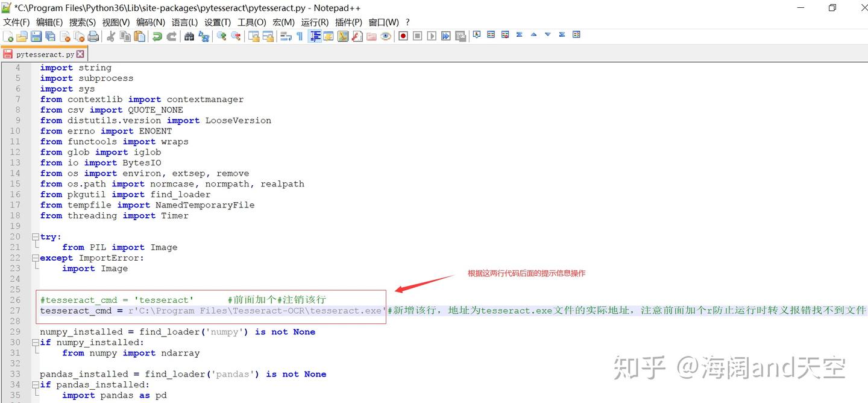Image resolution: width=868 pixels, height=403 pixels.
Task: Toggle word wrap
Action: click(286, 36)
